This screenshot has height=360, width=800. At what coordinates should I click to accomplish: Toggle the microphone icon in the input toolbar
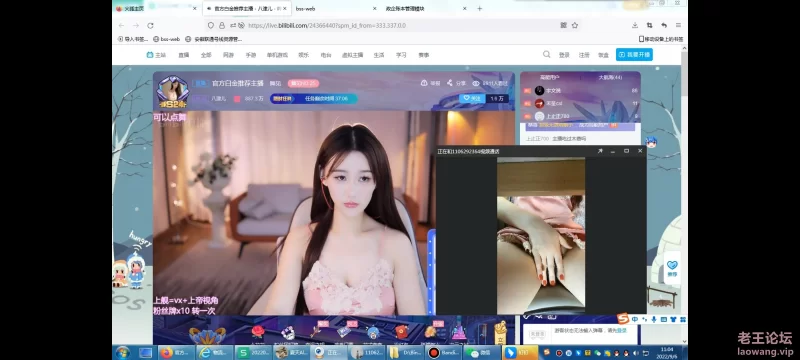click(654, 320)
